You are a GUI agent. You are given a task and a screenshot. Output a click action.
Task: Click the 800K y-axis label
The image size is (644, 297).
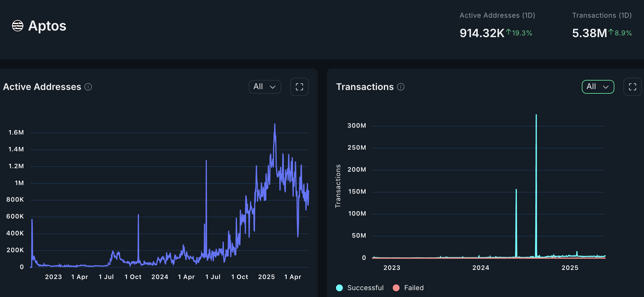15,200
